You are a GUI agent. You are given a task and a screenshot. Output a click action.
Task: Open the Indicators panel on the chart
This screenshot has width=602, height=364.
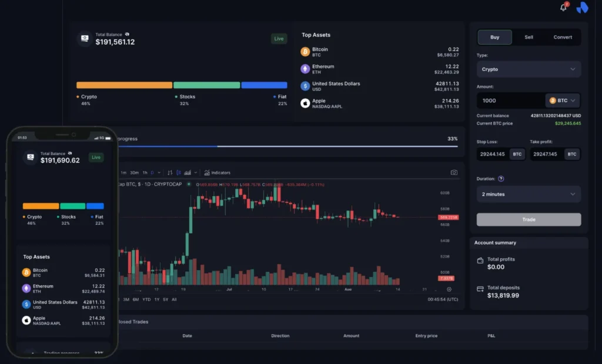click(x=218, y=173)
